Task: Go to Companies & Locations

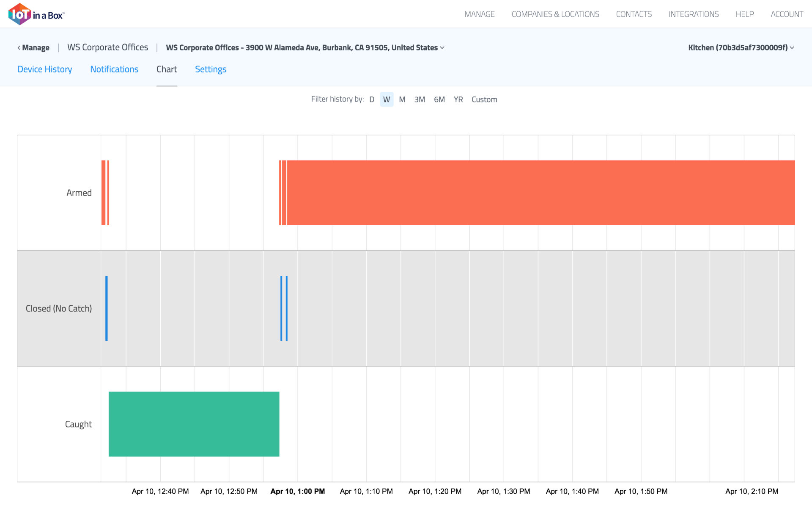Action: click(555, 14)
